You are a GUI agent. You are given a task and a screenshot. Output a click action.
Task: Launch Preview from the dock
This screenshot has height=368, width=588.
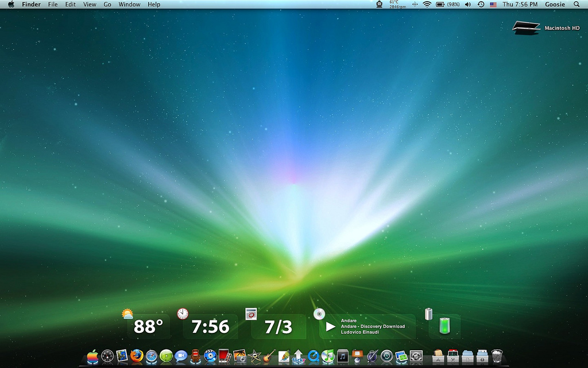122,355
